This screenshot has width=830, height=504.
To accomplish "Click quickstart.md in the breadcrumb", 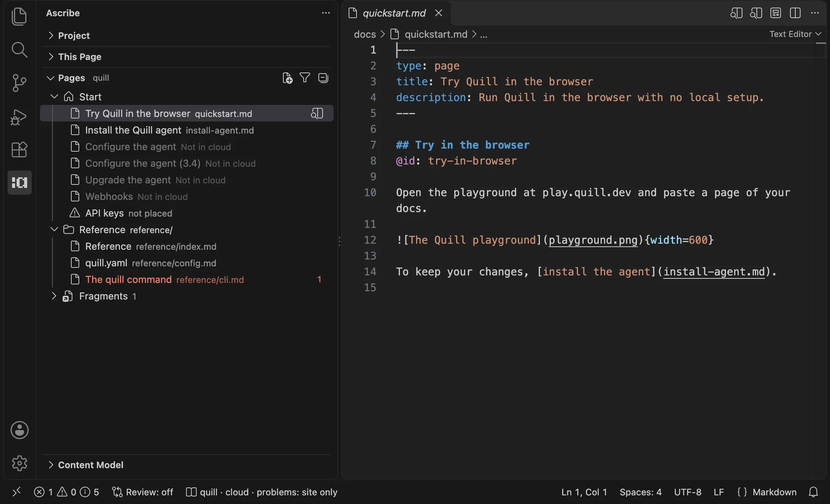I will [x=436, y=34].
